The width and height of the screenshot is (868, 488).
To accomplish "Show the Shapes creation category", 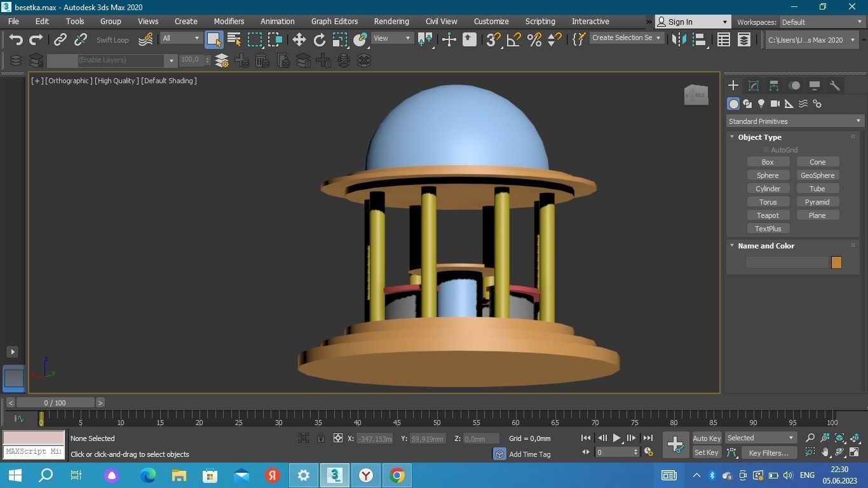I will [x=747, y=104].
